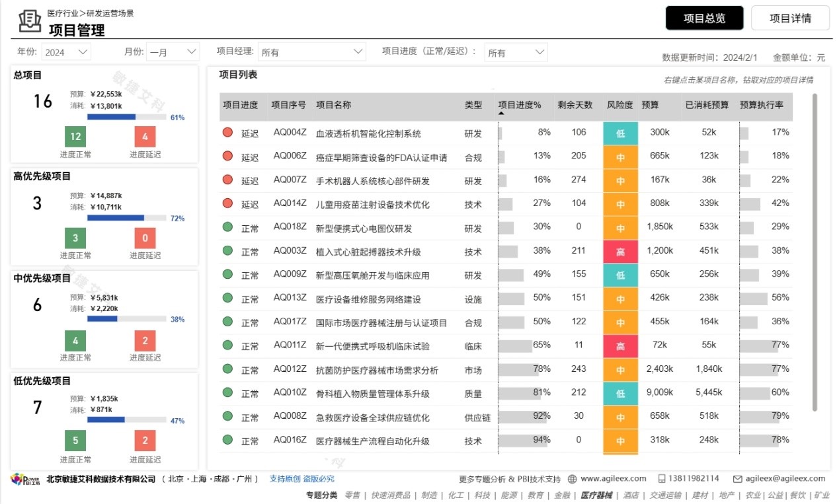Expand the 月份 dropdown set to 一月

pyautogui.click(x=171, y=51)
